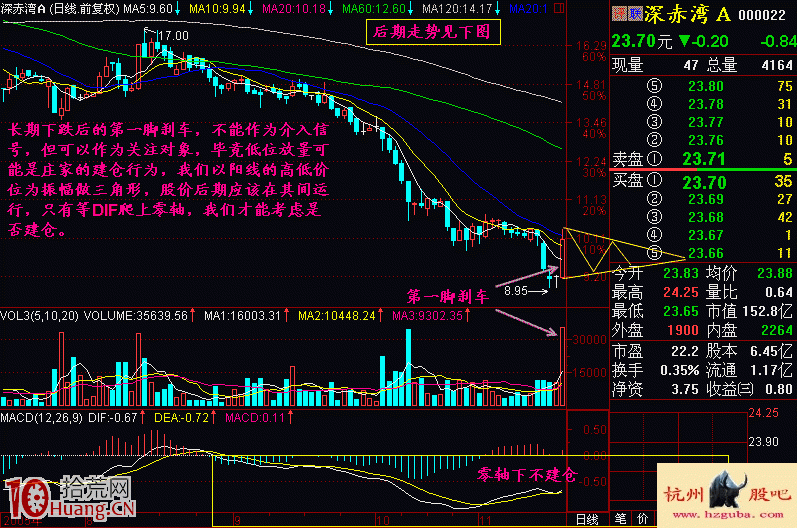Click the chart title 深赤湾A (日线.前复权)
The height and width of the screenshot is (528, 797).
click(60, 9)
